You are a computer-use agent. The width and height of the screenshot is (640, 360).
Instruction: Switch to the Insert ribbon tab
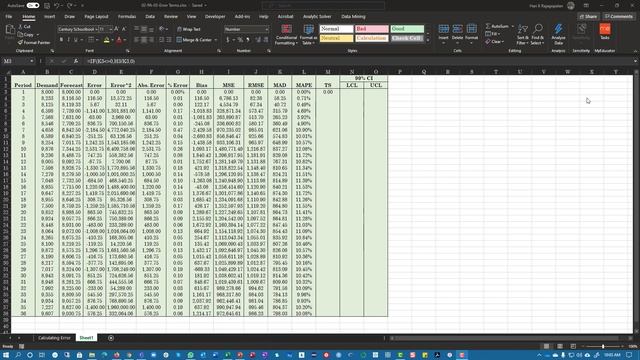(x=49, y=17)
